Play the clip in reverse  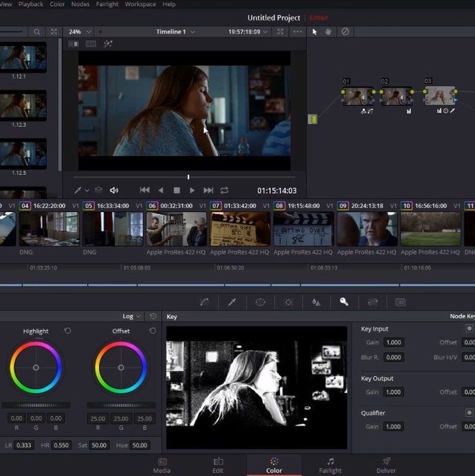pyautogui.click(x=161, y=190)
